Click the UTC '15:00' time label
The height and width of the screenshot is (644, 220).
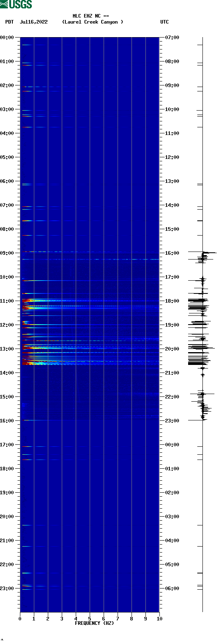point(172,229)
